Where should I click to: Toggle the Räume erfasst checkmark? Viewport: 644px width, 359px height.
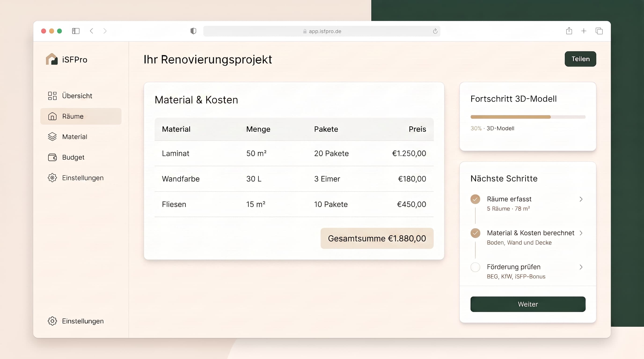coord(475,199)
